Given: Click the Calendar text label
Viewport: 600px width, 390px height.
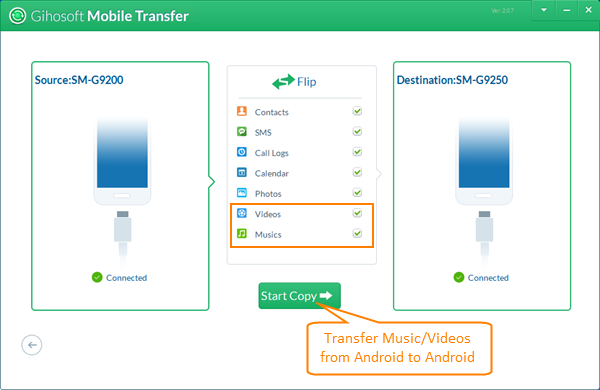Looking at the screenshot, I should click(272, 173).
